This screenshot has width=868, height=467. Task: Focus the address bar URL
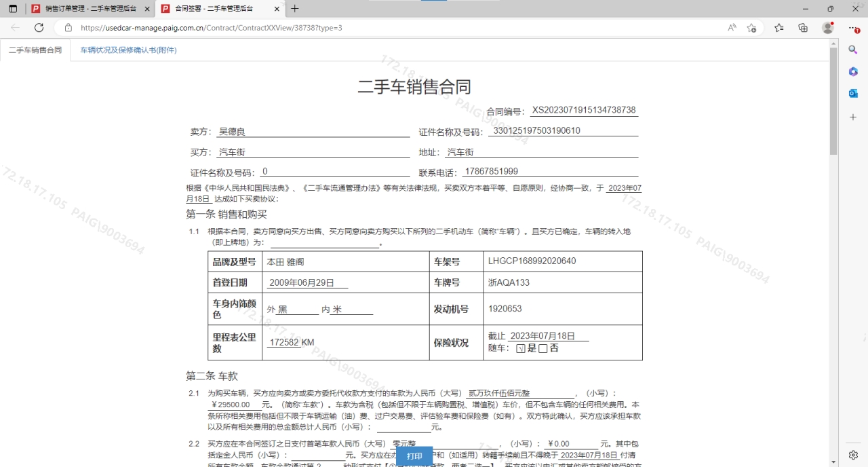(212, 28)
